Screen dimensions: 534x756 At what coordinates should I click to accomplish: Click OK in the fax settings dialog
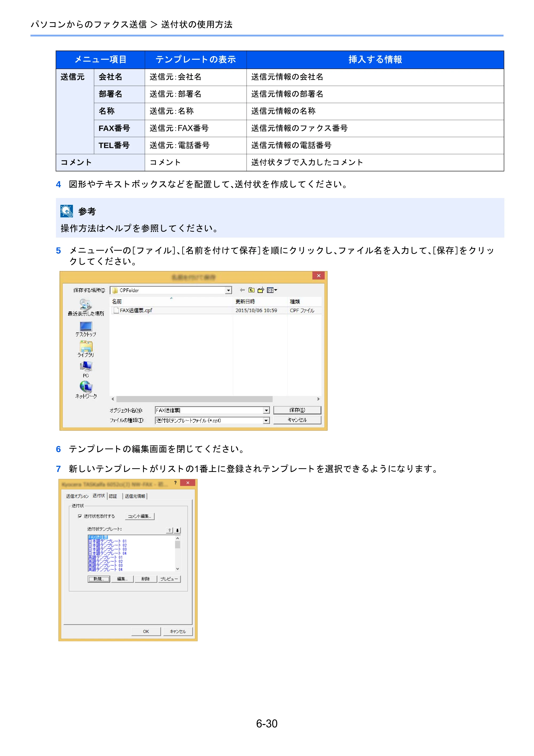tap(146, 631)
